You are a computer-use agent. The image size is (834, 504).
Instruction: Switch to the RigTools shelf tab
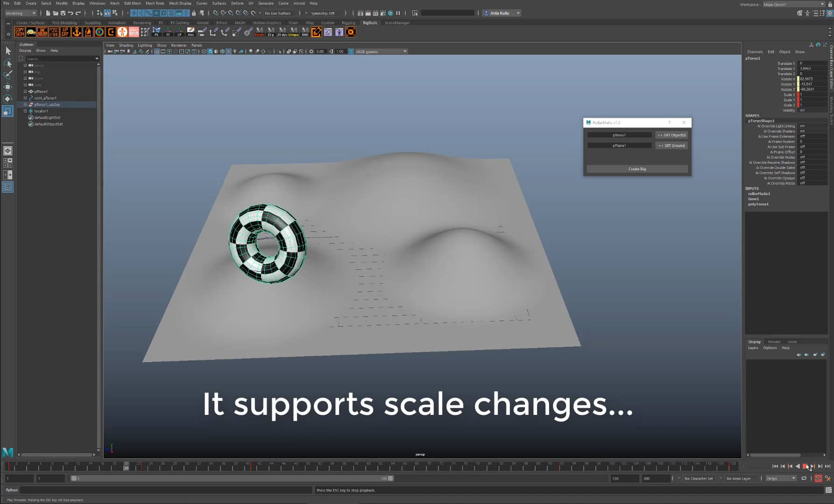369,22
